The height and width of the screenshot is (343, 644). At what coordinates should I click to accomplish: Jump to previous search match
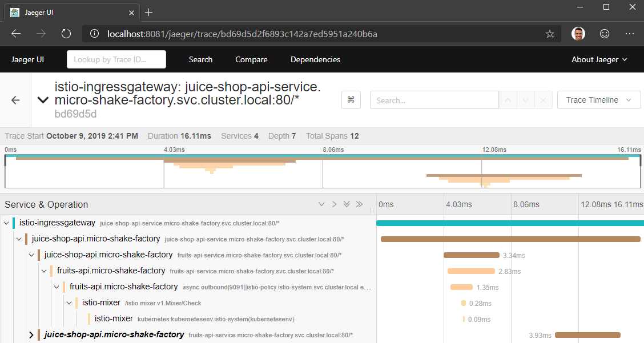click(x=508, y=100)
